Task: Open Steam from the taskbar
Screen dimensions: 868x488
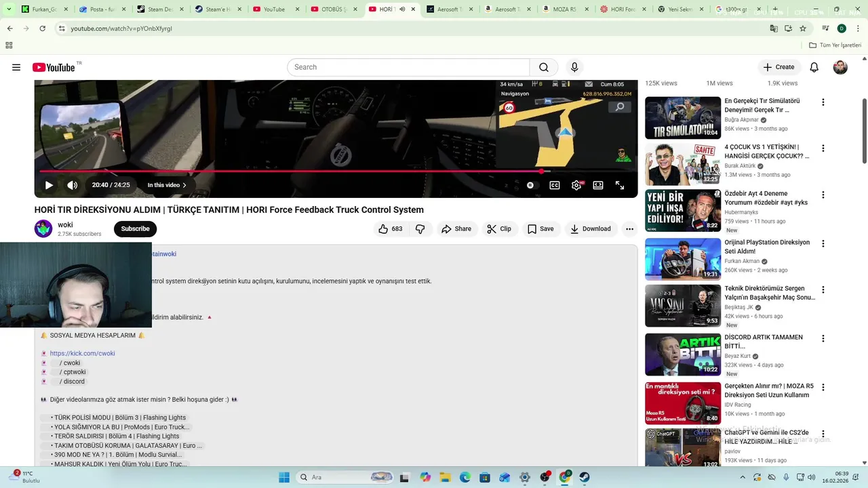Action: [584, 477]
